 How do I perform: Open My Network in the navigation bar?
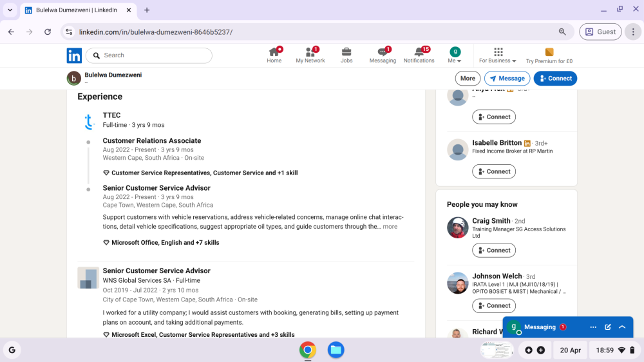(310, 55)
